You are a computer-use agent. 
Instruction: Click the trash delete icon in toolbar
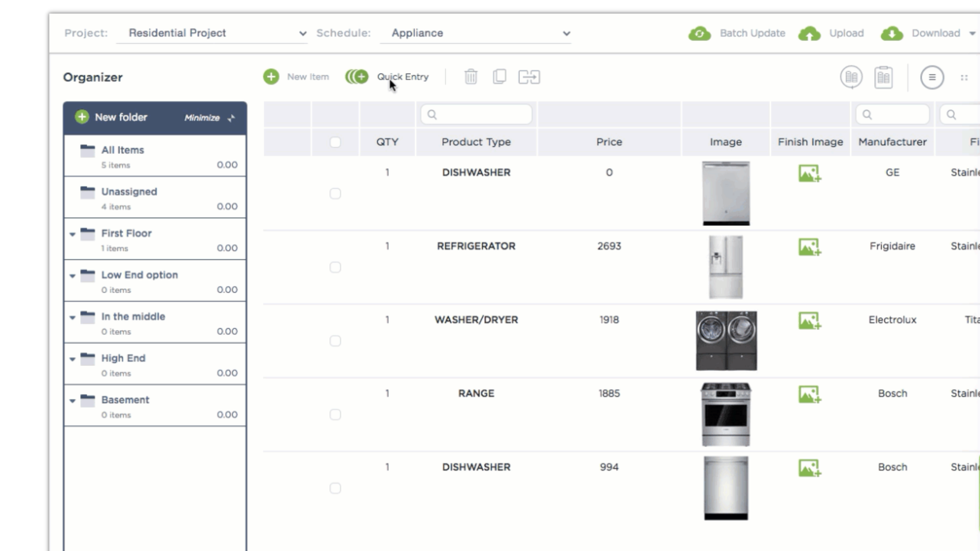(x=471, y=77)
